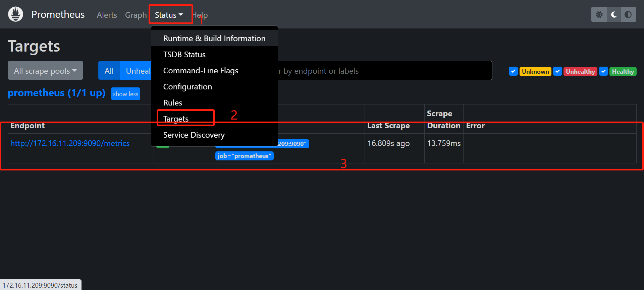Select Targets in the Status menu
Screen dimensions: 644x290
(x=176, y=119)
